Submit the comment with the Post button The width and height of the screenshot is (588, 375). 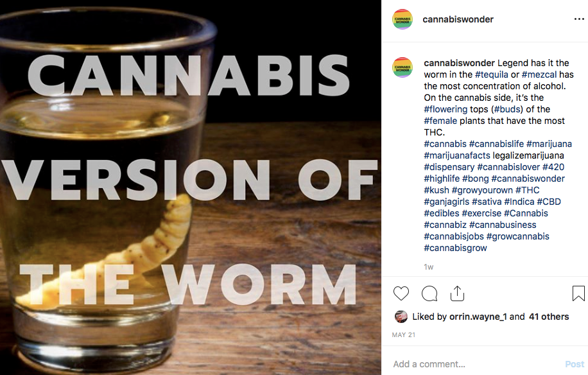point(575,364)
